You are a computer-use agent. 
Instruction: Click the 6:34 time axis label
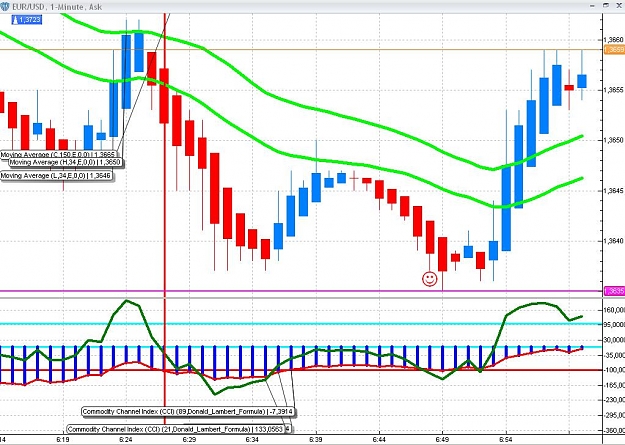252,439
